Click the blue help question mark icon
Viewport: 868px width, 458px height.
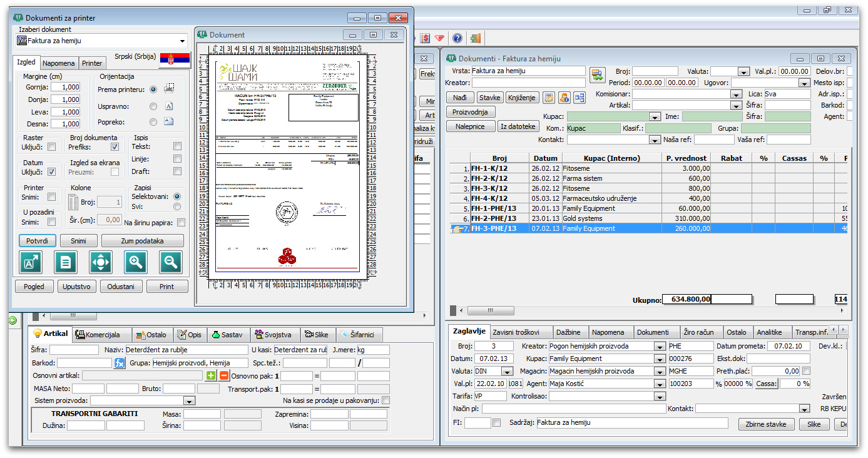(457, 38)
